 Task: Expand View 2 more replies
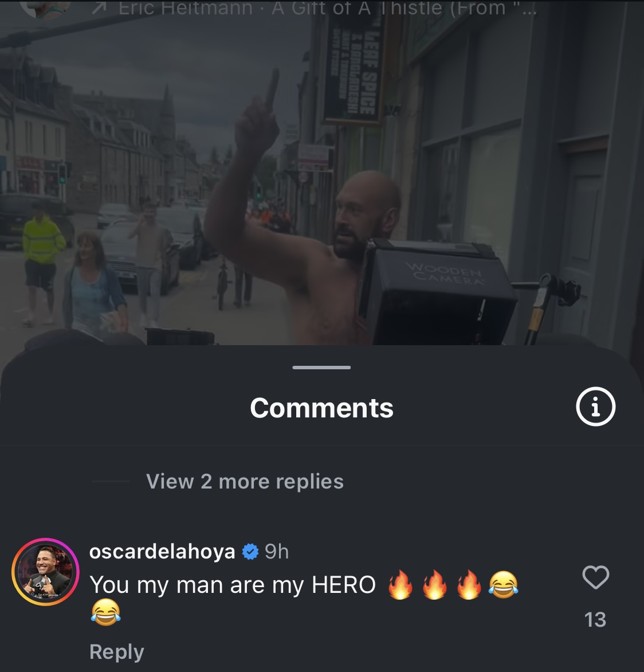click(x=245, y=481)
